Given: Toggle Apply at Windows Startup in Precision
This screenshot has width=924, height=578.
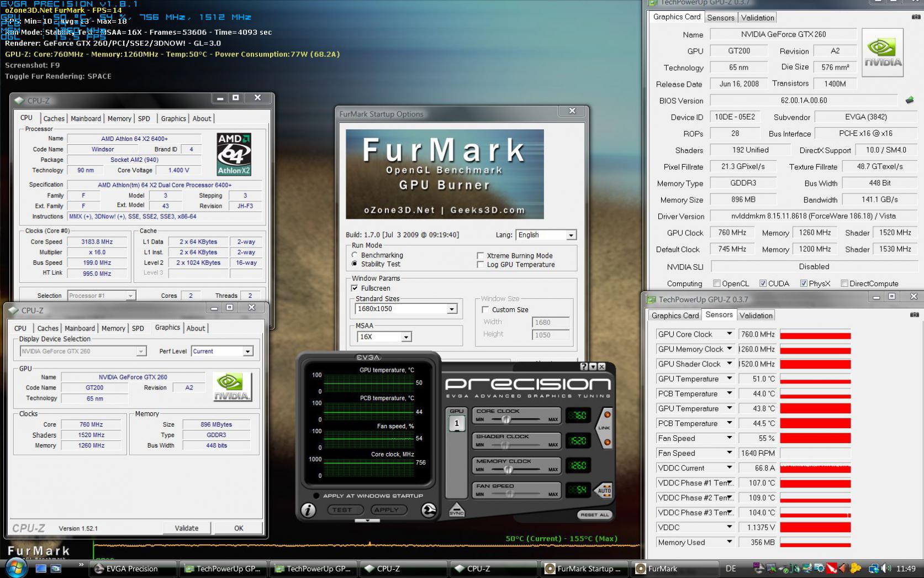Looking at the screenshot, I should pos(316,496).
